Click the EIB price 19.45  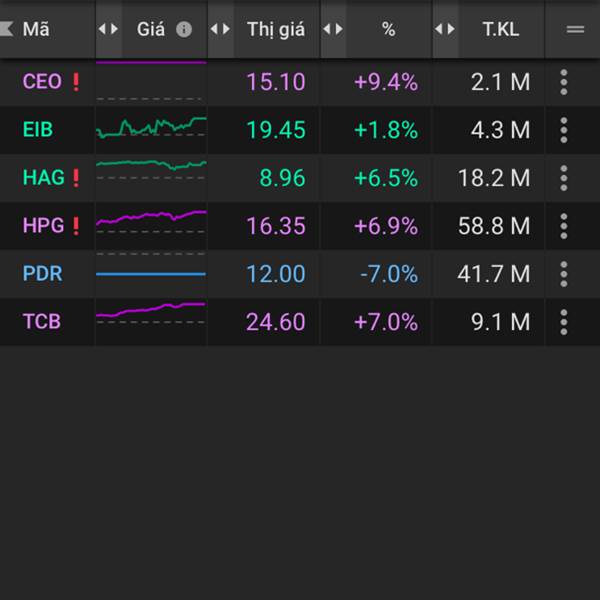276,130
